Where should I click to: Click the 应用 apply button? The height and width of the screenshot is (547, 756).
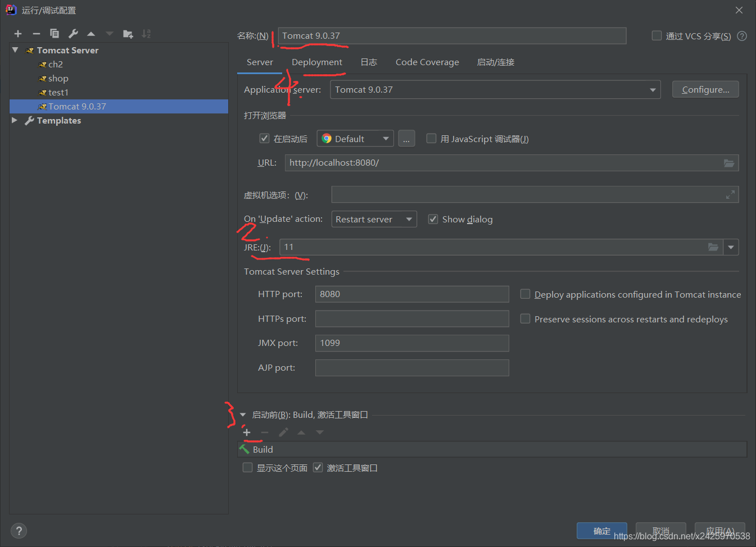tap(720, 531)
